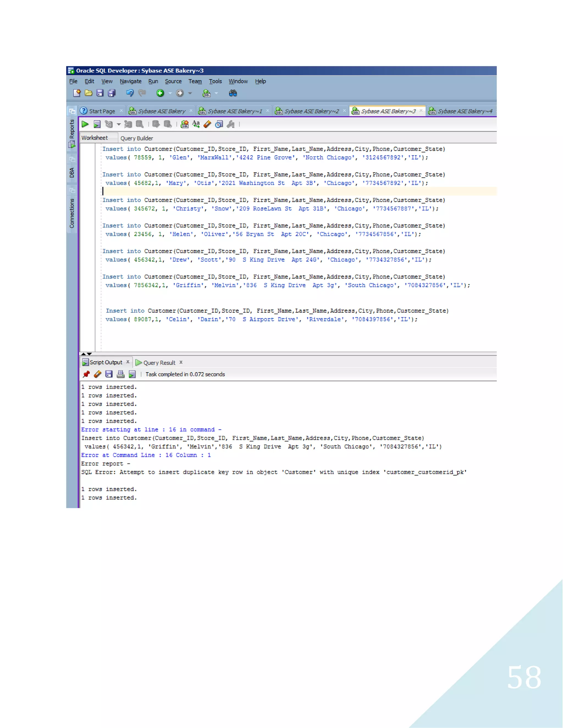Switch to Sybase ASE Bakery~2 tab
The image size is (563, 728).
pos(311,111)
